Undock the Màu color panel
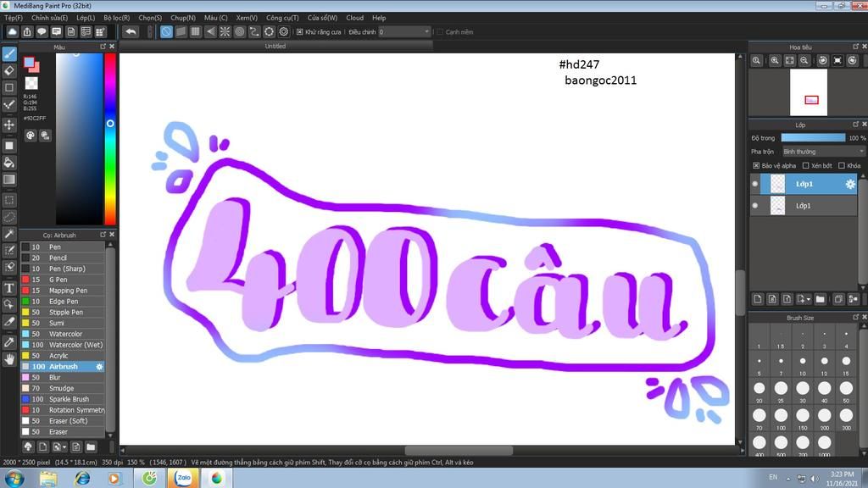 point(103,47)
